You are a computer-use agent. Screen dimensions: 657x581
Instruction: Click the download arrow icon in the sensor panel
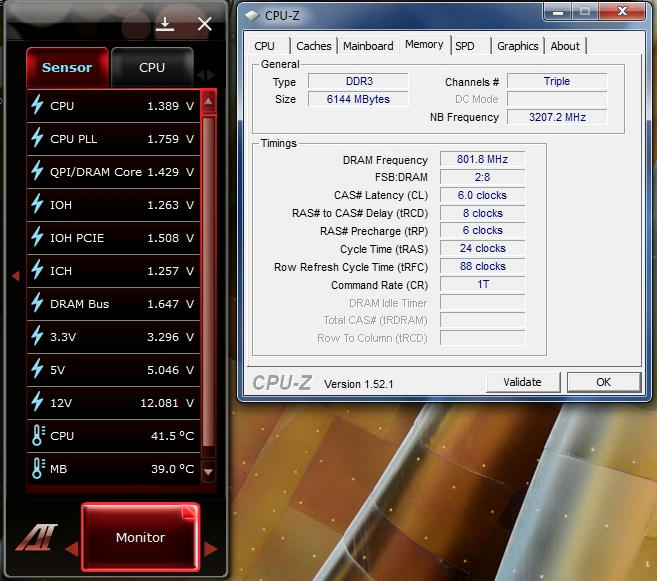165,24
